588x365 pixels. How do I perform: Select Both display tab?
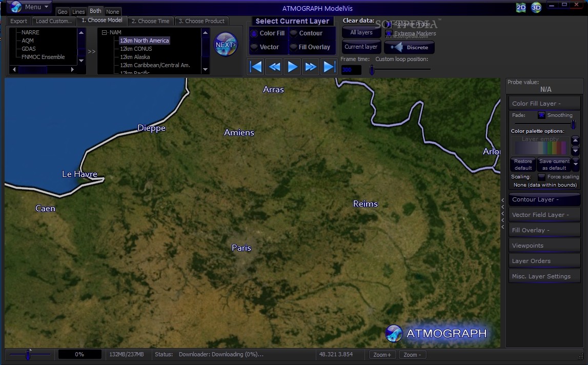pyautogui.click(x=95, y=11)
